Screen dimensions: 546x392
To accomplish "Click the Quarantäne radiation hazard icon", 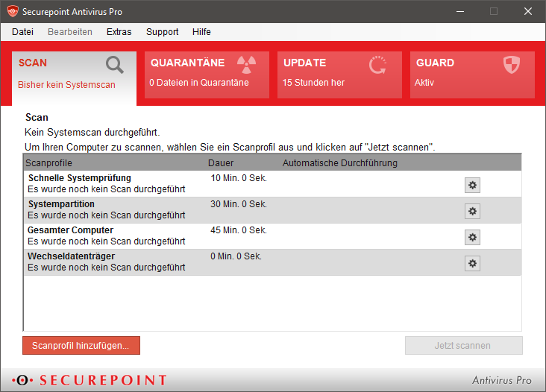I will [246, 64].
